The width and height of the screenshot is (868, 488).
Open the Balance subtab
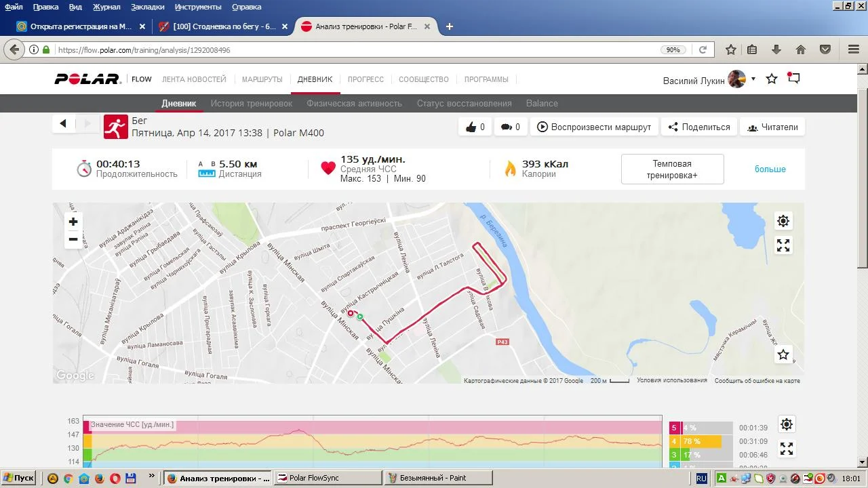tap(542, 104)
